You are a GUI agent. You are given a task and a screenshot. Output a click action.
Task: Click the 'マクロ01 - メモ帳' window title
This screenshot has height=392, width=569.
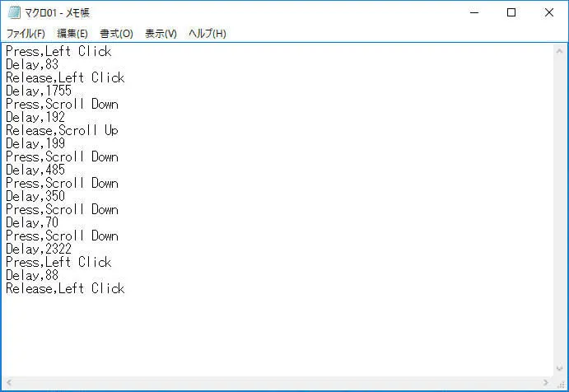[57, 13]
